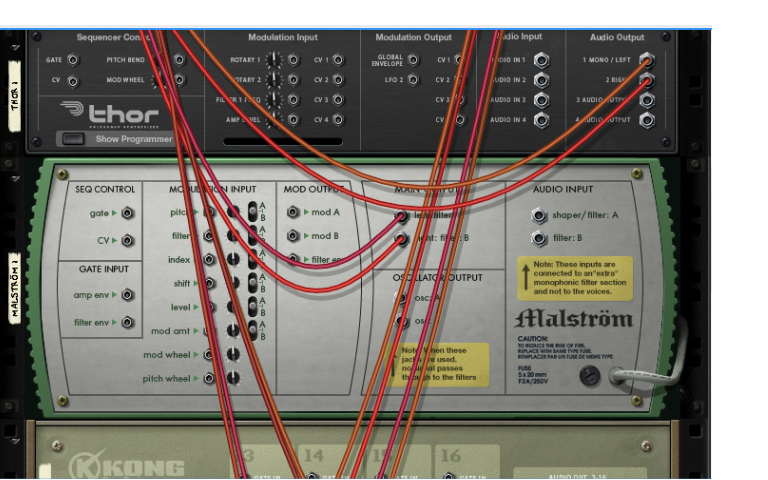This screenshot has height=480, width=768.
Task: Click Malström SEQ CONTROL gate jack
Action: [x=127, y=213]
